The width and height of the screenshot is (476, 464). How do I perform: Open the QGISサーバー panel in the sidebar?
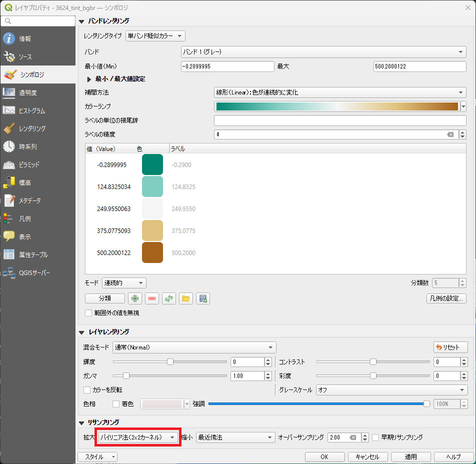[x=34, y=272]
